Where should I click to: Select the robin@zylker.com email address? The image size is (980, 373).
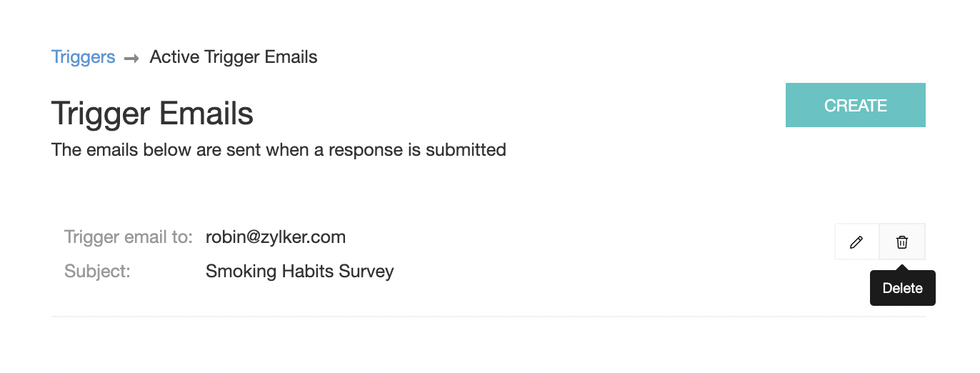pyautogui.click(x=276, y=237)
